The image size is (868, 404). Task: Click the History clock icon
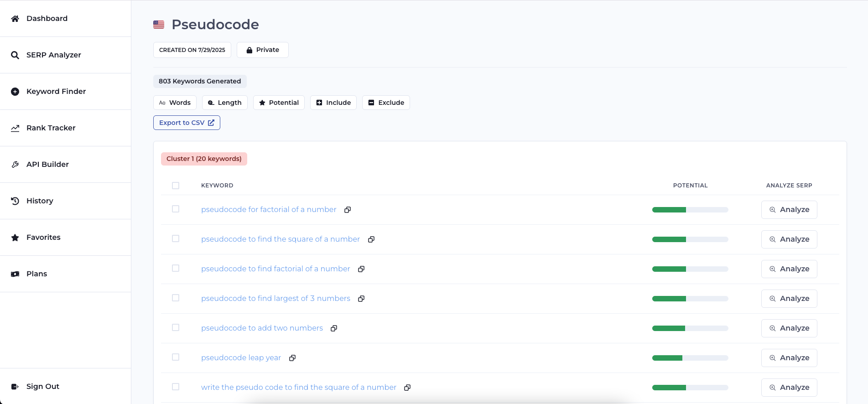click(x=15, y=201)
